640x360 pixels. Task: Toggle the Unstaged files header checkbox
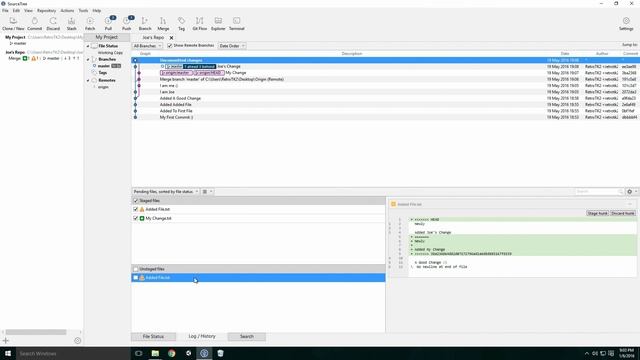pyautogui.click(x=136, y=269)
